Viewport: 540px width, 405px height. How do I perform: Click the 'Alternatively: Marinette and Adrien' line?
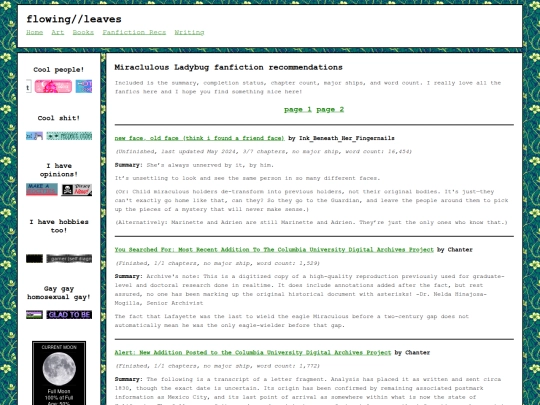(x=311, y=222)
